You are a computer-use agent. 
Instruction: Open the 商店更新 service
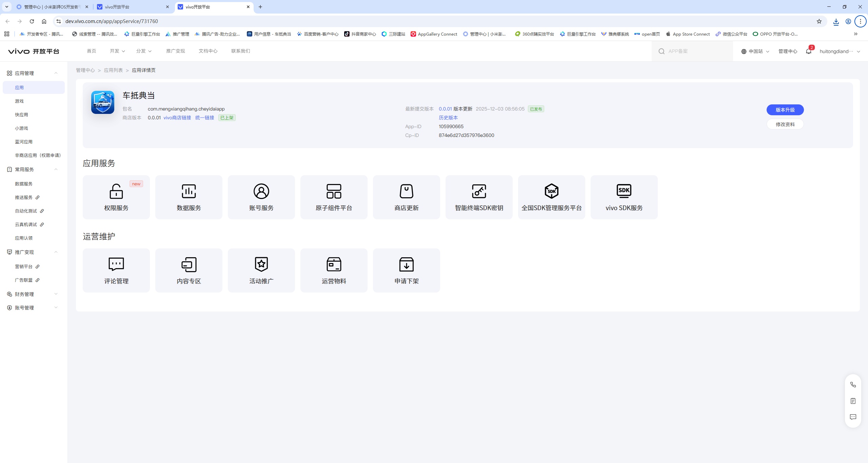[x=406, y=197]
